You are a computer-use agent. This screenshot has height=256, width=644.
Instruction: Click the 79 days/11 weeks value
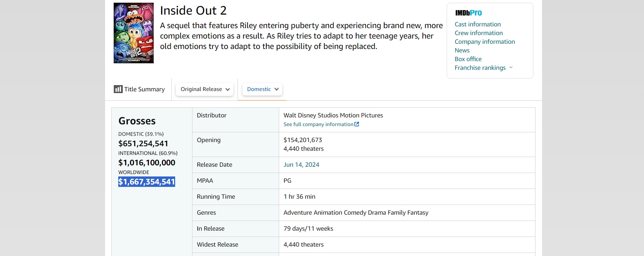point(308,229)
